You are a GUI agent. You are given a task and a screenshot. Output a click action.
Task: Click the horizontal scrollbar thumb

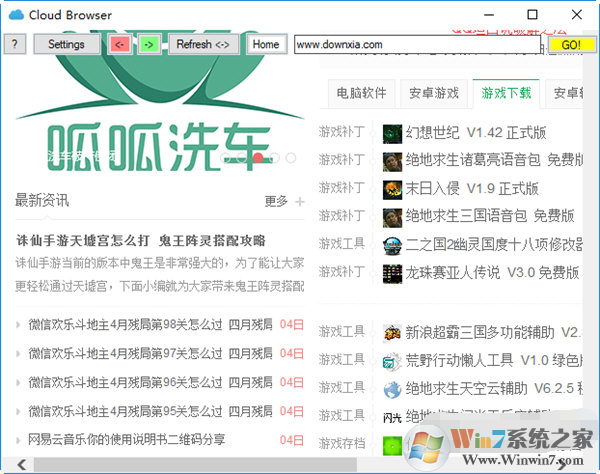tap(195, 465)
